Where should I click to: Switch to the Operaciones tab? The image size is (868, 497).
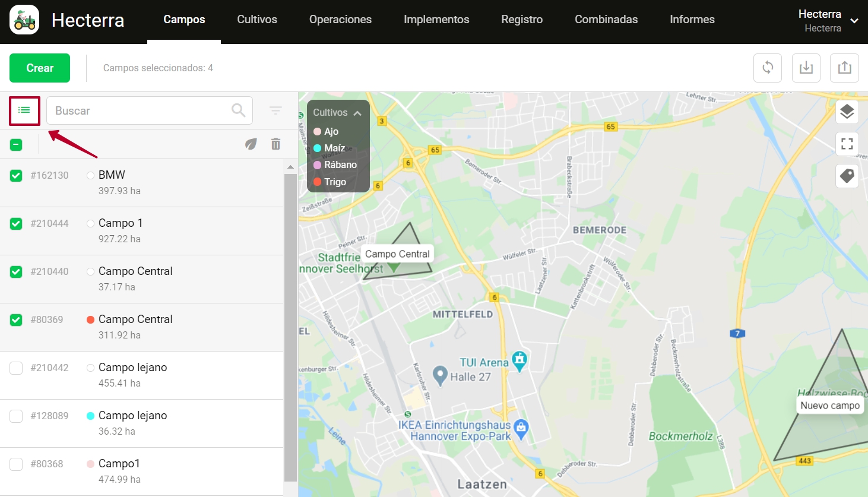click(340, 20)
